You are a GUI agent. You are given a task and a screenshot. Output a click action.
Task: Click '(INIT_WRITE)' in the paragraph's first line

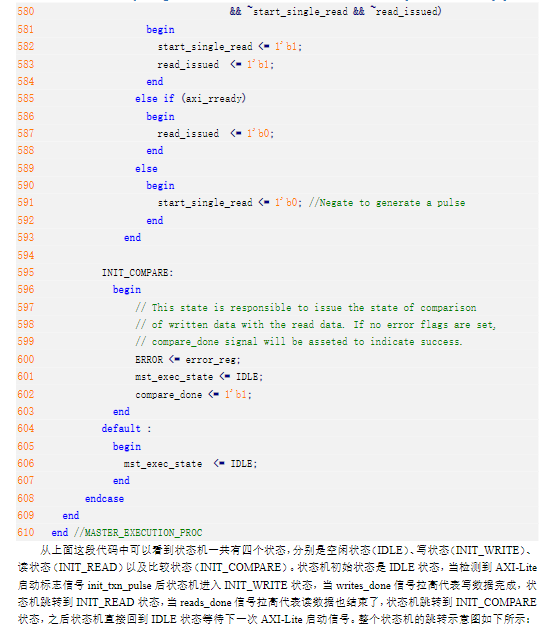point(487,550)
